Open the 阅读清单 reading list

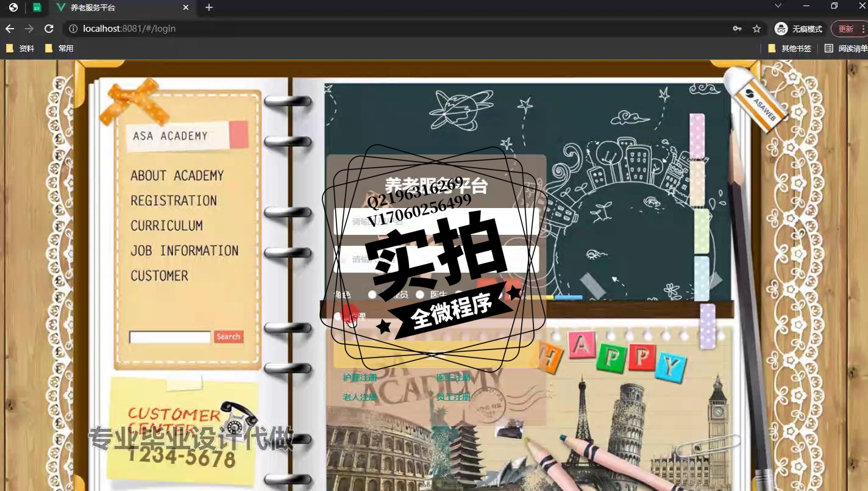point(846,48)
